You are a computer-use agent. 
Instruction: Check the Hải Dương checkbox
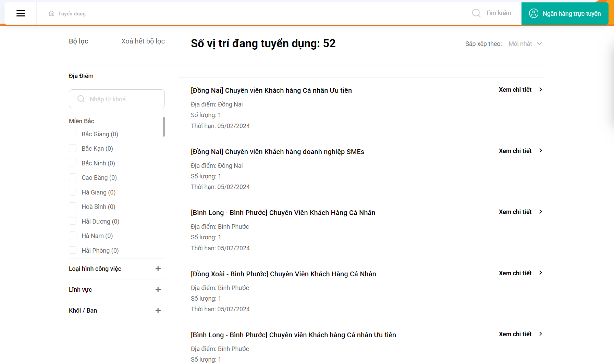[73, 221]
